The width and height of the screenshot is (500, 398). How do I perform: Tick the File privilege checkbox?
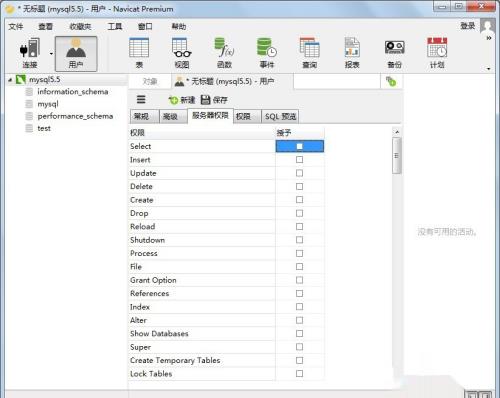(x=299, y=267)
